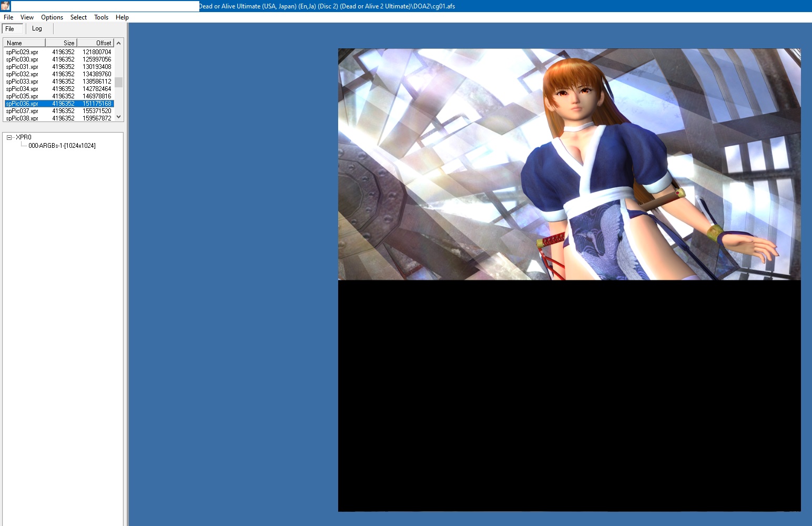Click the file list scroll down arrow
This screenshot has width=812, height=526.
119,117
